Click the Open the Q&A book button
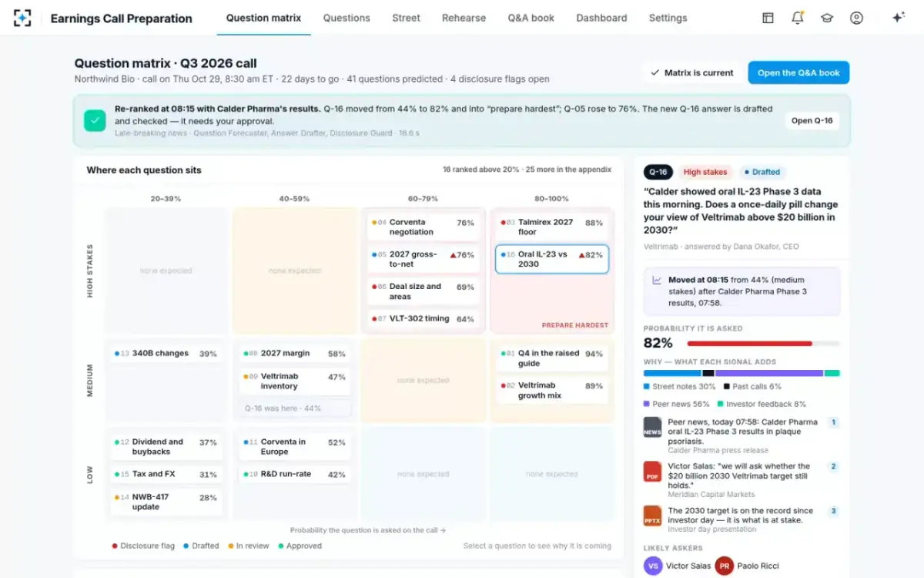 tap(798, 72)
